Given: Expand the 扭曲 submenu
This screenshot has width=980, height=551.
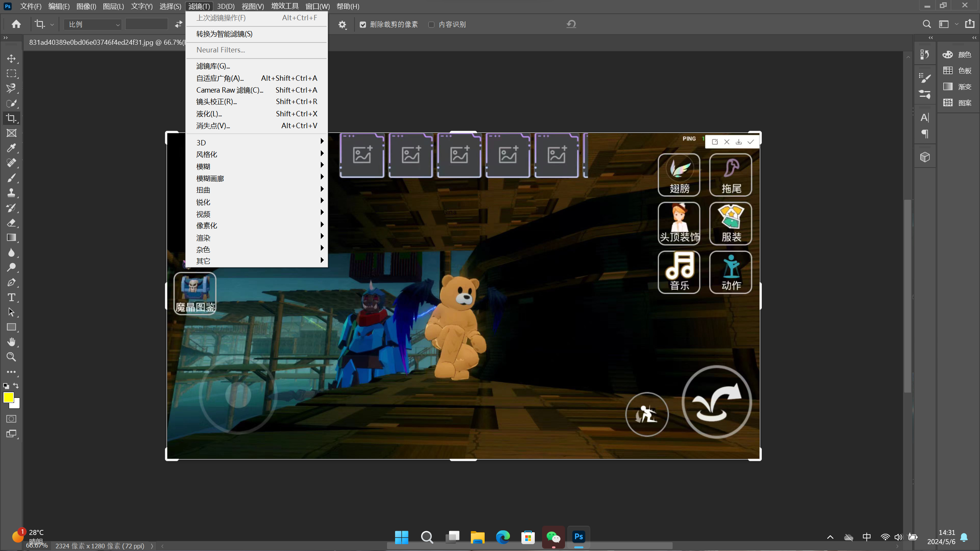Looking at the screenshot, I should point(256,190).
